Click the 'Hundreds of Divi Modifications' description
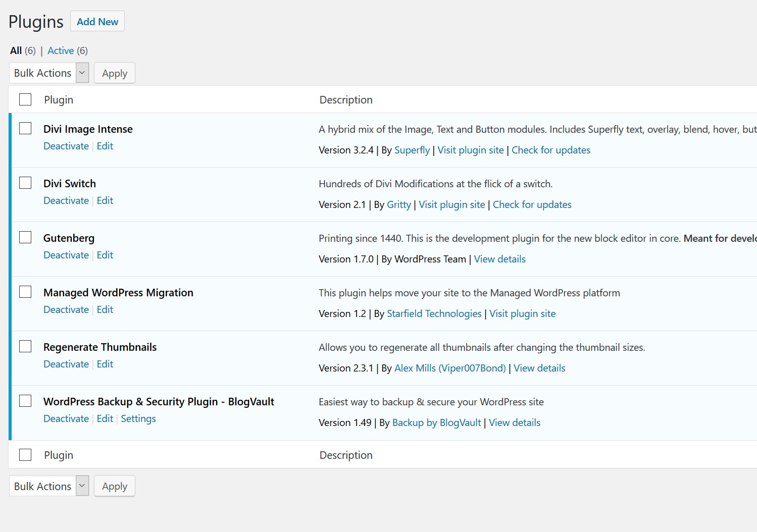Viewport: 757px width, 532px height. point(435,184)
